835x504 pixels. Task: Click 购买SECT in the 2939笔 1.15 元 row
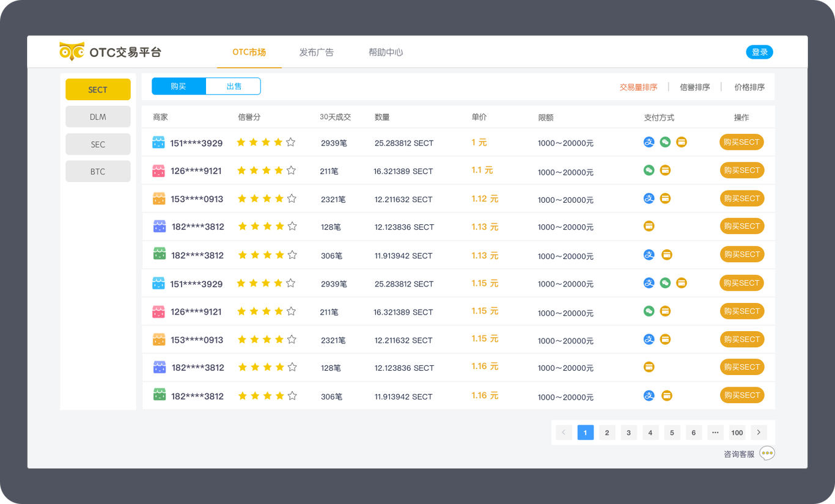click(741, 283)
